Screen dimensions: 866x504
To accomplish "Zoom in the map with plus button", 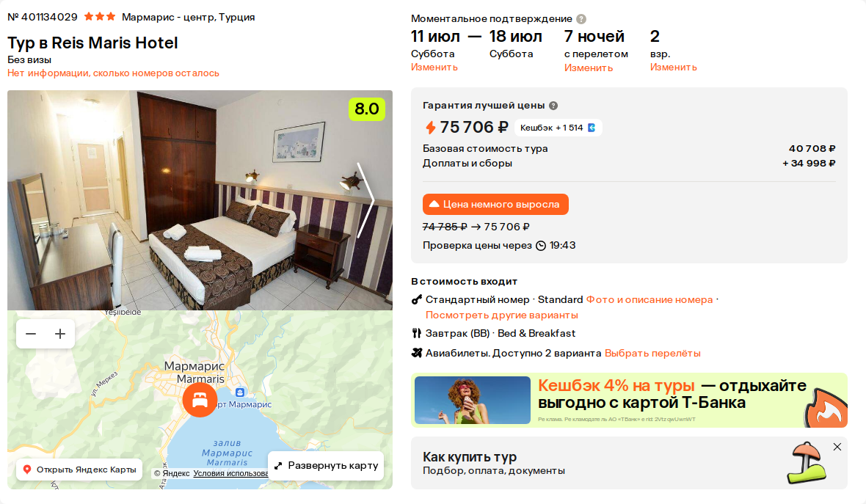I will click(60, 334).
